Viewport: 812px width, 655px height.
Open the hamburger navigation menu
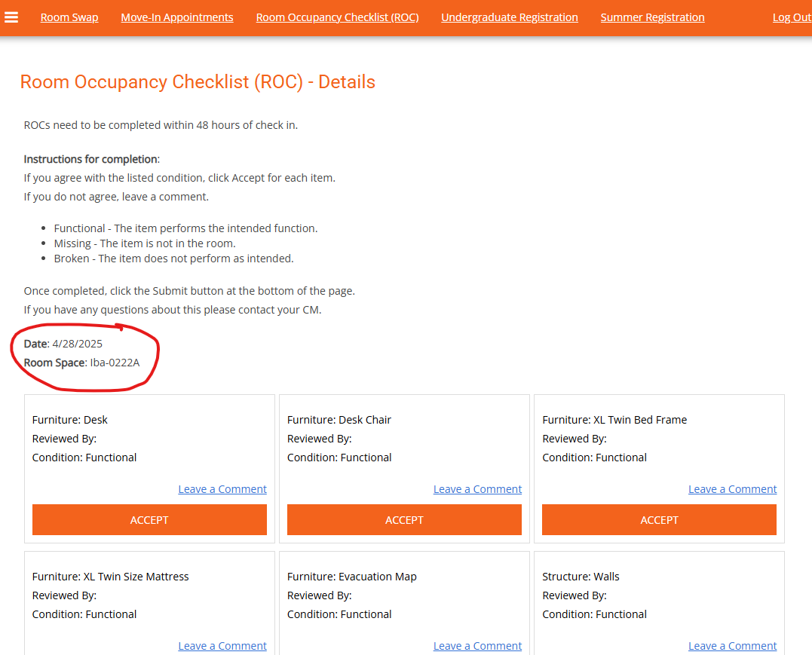click(x=11, y=17)
